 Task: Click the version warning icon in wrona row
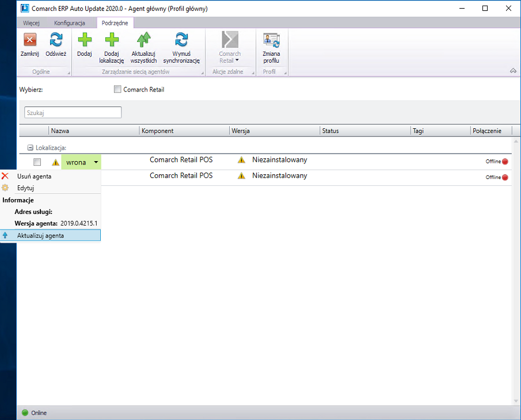(242, 160)
